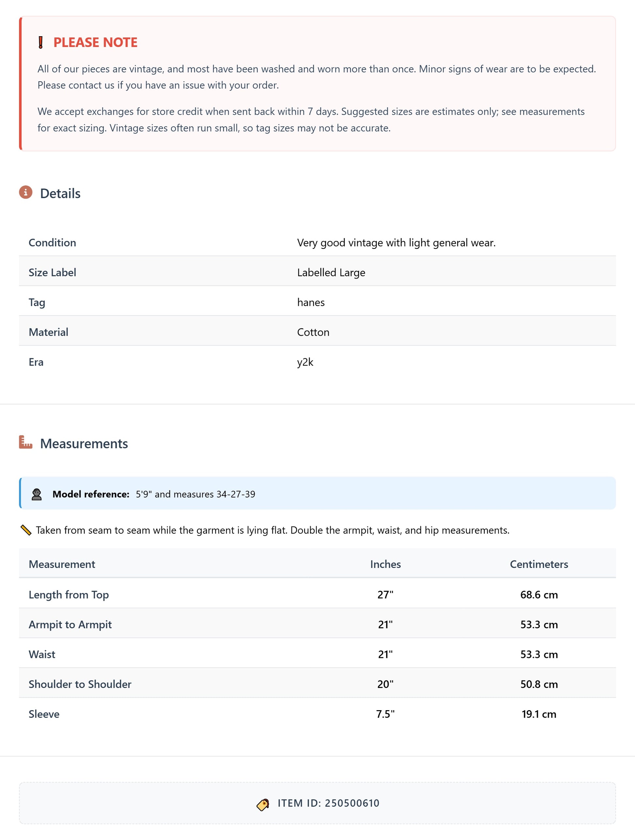Click the Length from Top row
Image resolution: width=635 pixels, height=840 pixels.
point(69,595)
